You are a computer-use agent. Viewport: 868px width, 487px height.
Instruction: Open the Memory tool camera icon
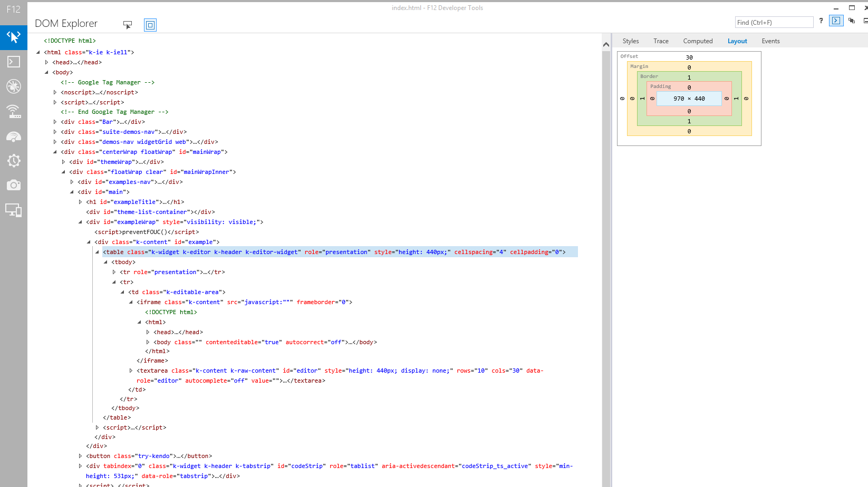point(14,186)
